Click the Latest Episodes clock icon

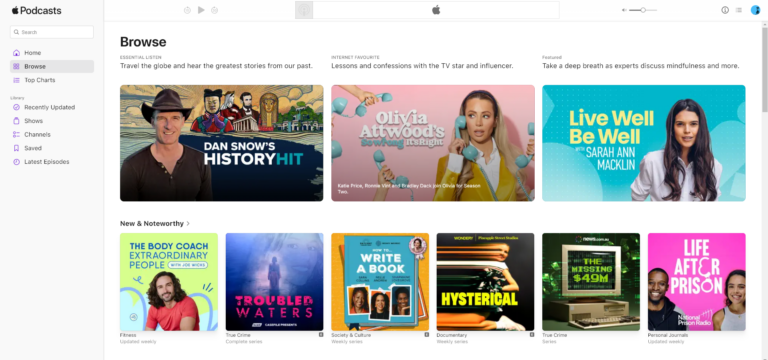tap(16, 162)
